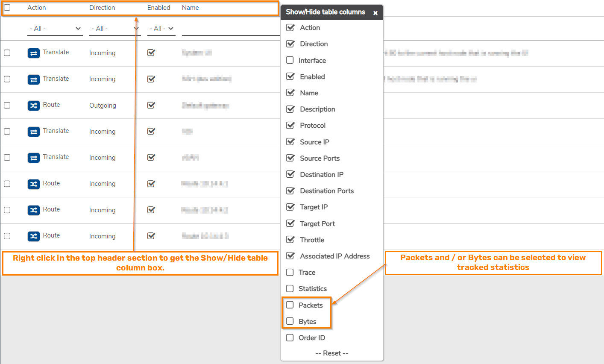This screenshot has width=604, height=364.
Task: Enable the Packets column option
Action: (290, 305)
